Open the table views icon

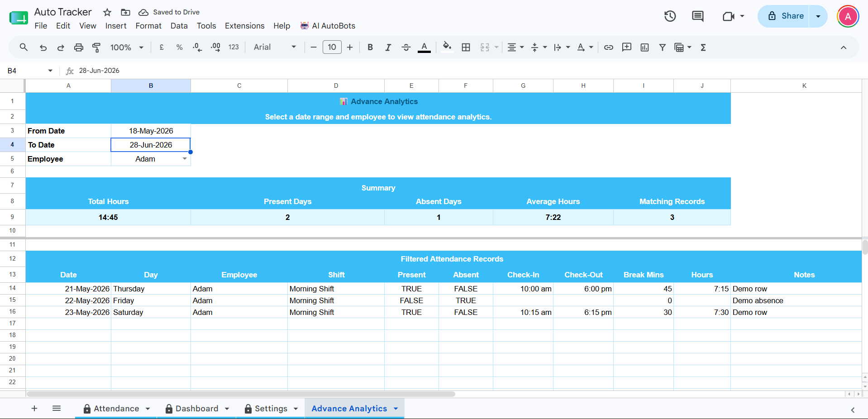click(x=679, y=47)
